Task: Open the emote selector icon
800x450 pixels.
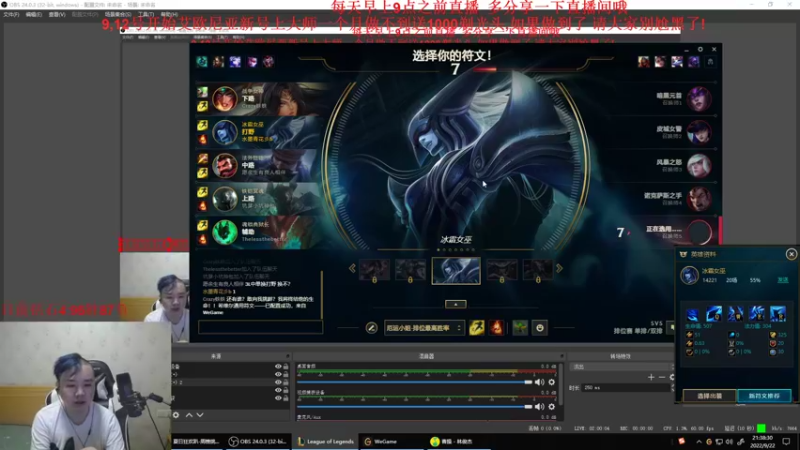Action: [x=540, y=328]
